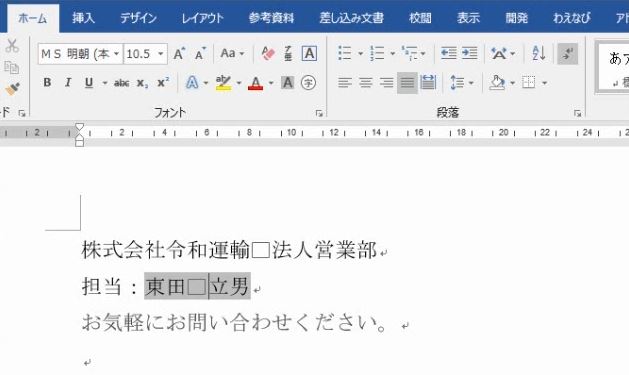Toggle show/hide formatting marks
Viewport: 629px width, 375px height.
568,53
